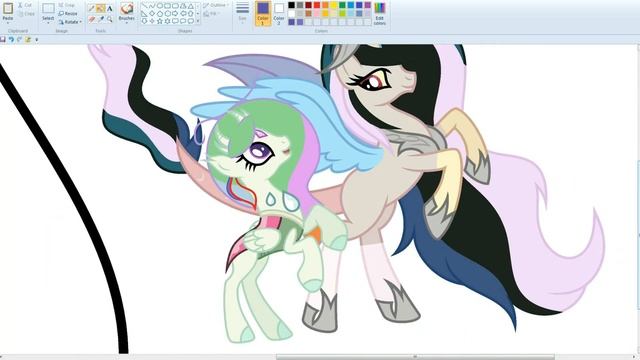Choose the Pentagon shape
Image resolution: width=640 pixels, height=360 pixels.
tap(160, 13)
